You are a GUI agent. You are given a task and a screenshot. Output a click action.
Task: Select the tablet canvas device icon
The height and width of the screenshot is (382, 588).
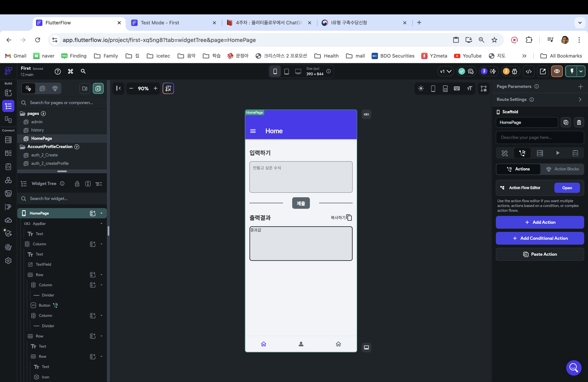tap(287, 72)
